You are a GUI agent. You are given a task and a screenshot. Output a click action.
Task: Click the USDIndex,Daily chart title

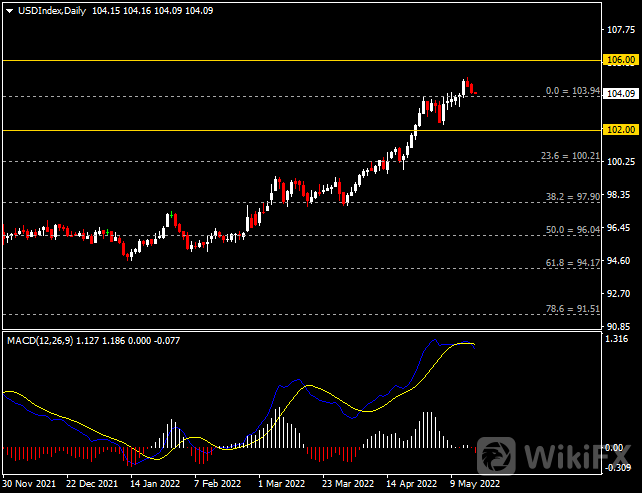[x=52, y=9]
